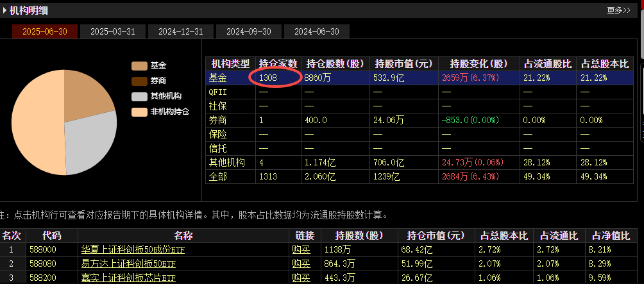This screenshot has height=284, width=644.
Task: Click the 基金 legend color swatch
Action: (139, 66)
